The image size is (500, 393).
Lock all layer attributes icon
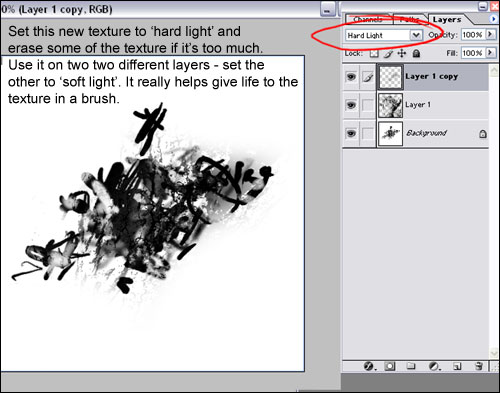[x=416, y=53]
